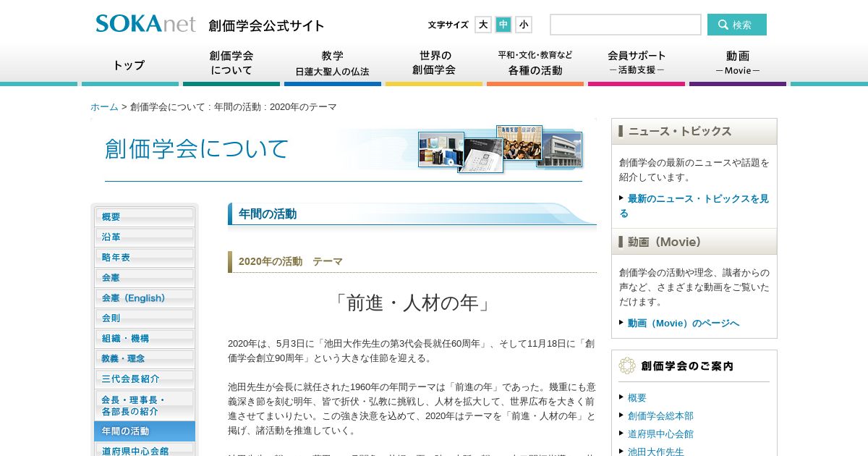Open the 会員サポート navigation tab
868x456 pixels.
point(637,65)
